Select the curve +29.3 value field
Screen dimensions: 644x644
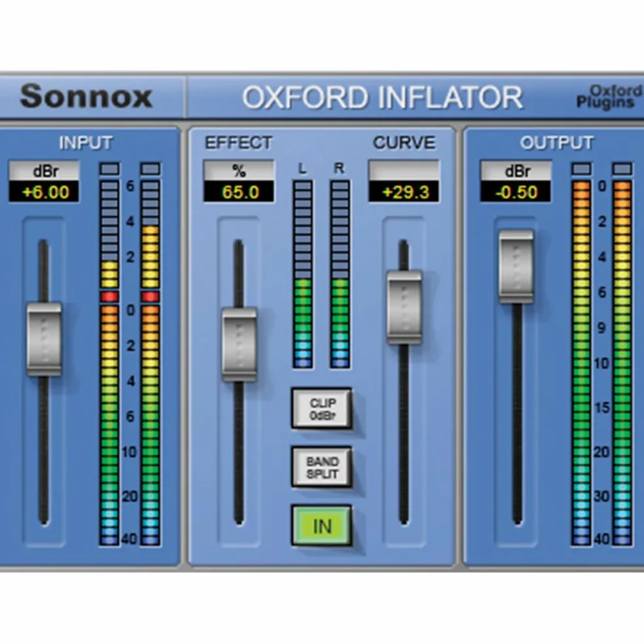[x=404, y=192]
